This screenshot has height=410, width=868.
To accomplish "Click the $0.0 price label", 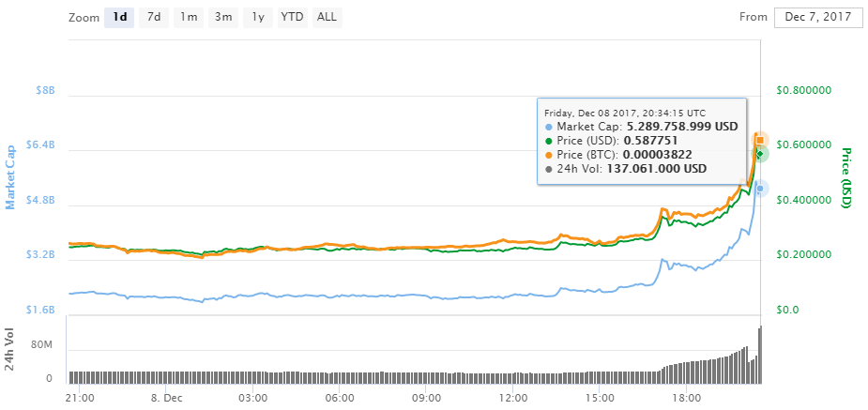I will coord(788,310).
